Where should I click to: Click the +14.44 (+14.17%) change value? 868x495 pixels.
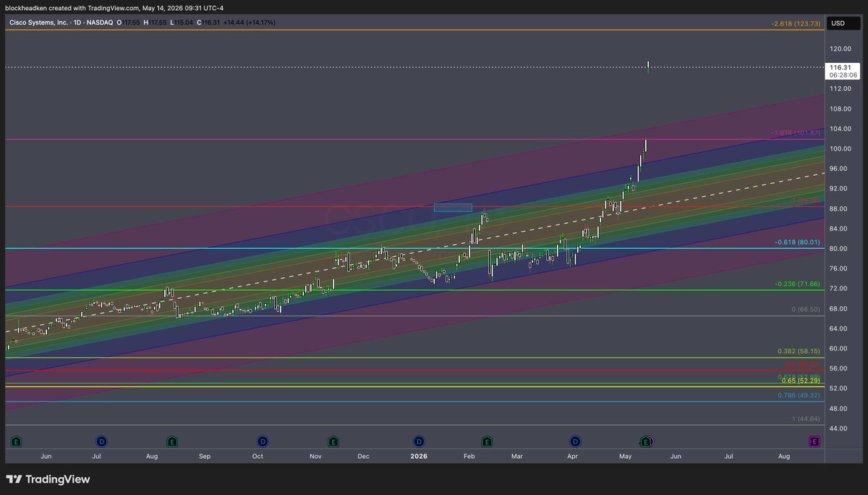(x=249, y=23)
